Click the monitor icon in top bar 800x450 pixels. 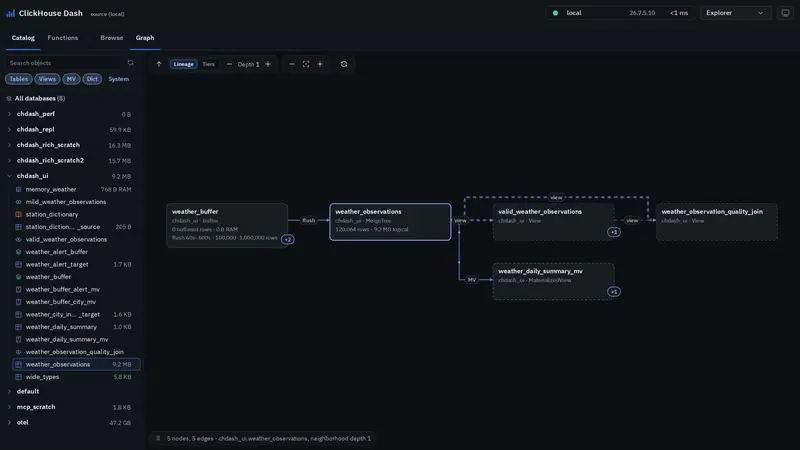[785, 13]
